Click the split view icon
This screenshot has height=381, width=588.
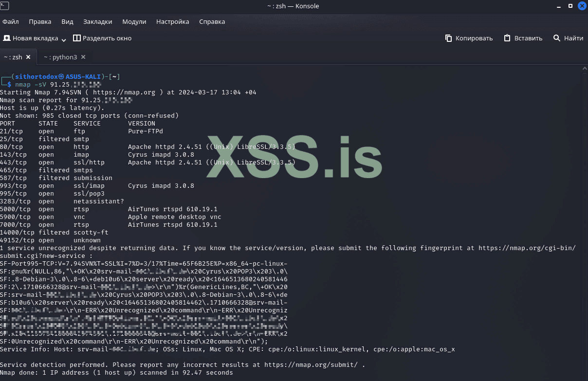coord(76,38)
